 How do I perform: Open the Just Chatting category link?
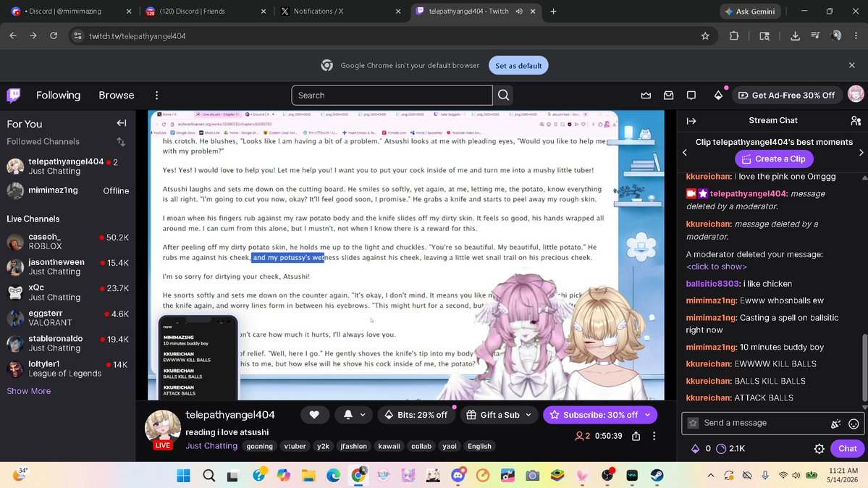coord(211,446)
